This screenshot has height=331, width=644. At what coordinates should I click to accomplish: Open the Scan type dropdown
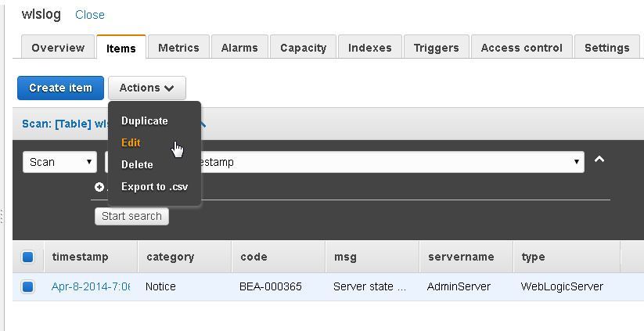[x=60, y=162]
